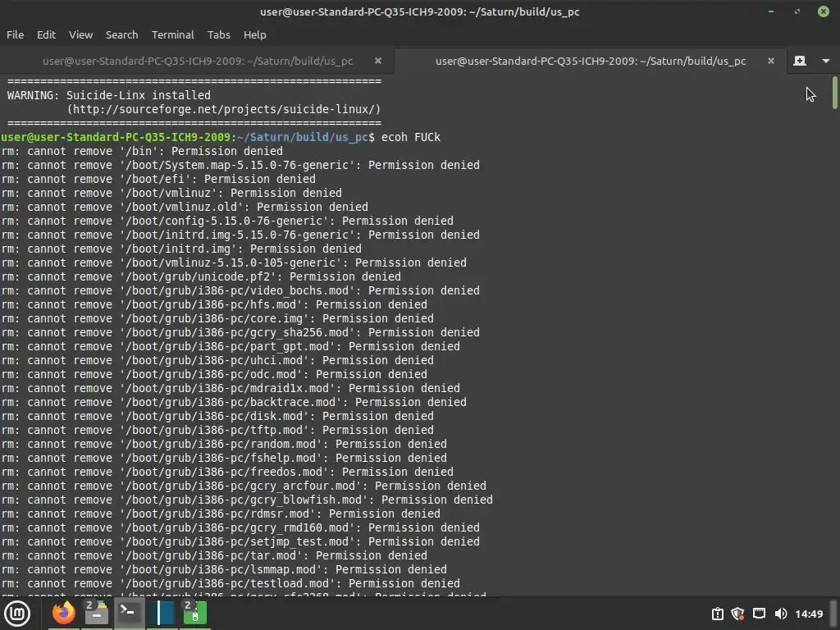840x630 pixels.
Task: Close the terminal window
Action: (824, 11)
